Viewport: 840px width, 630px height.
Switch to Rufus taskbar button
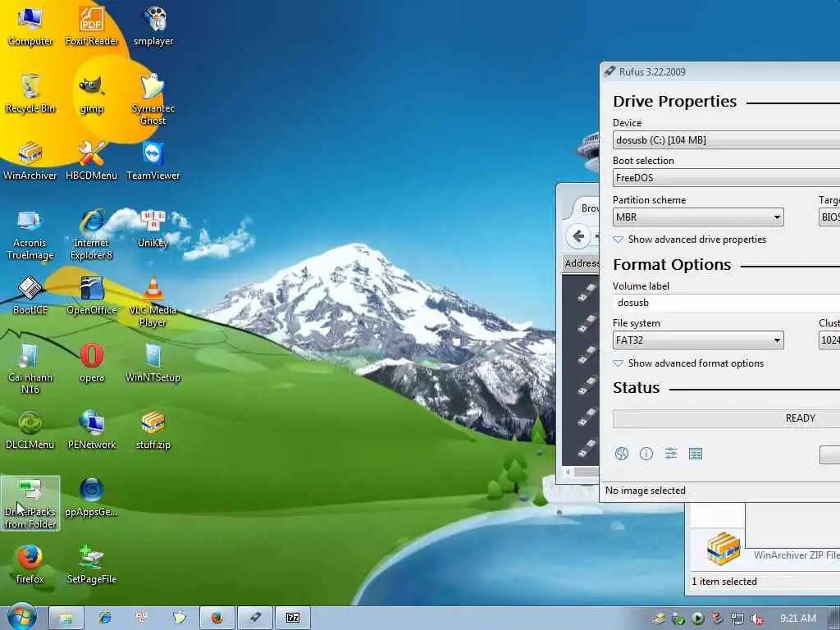(x=255, y=618)
